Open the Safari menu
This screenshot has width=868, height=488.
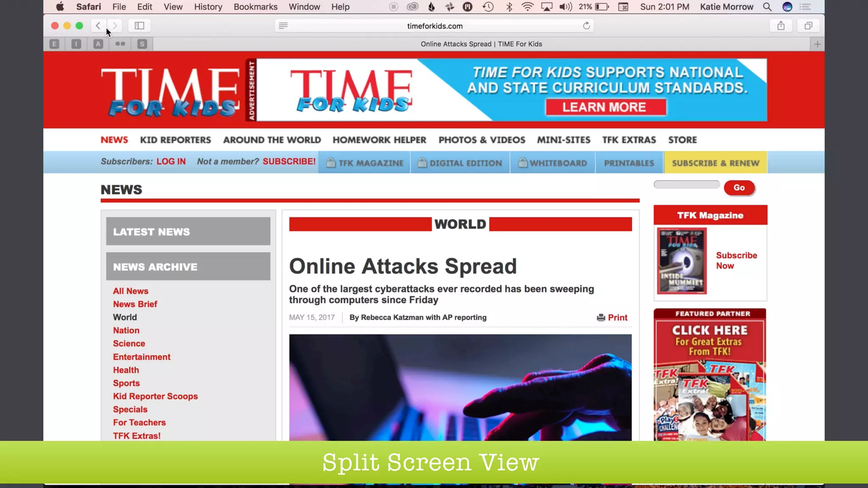89,7
